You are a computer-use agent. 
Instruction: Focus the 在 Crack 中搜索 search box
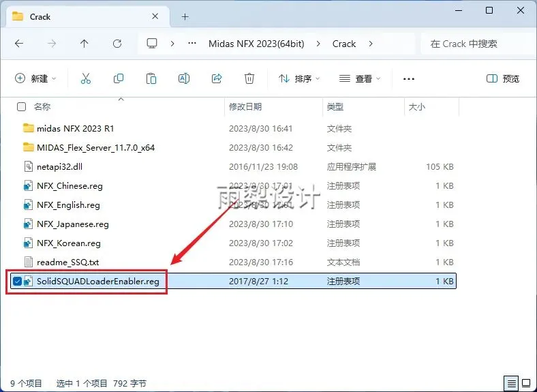point(478,44)
